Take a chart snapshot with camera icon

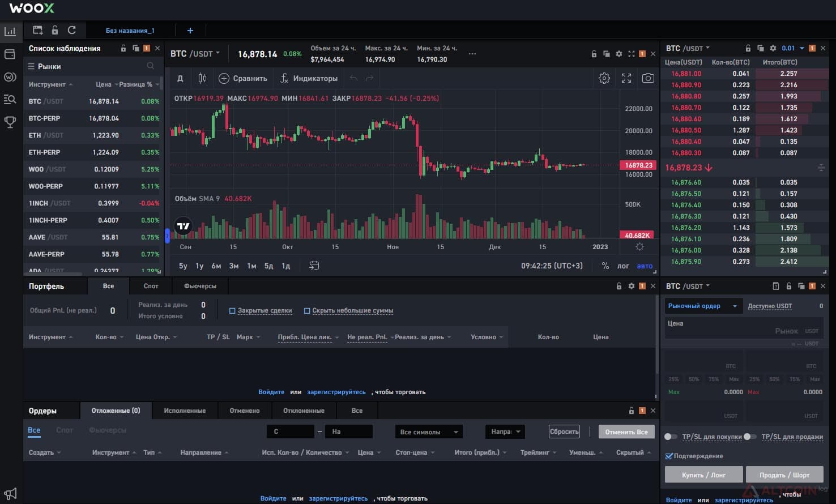tap(648, 78)
